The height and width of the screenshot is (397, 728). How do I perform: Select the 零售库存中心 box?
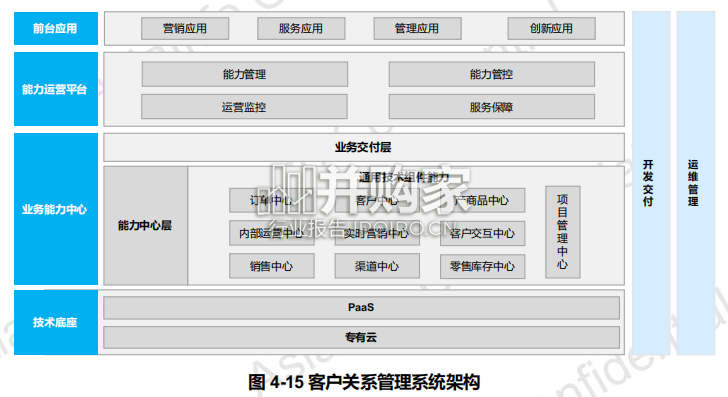coord(482,266)
